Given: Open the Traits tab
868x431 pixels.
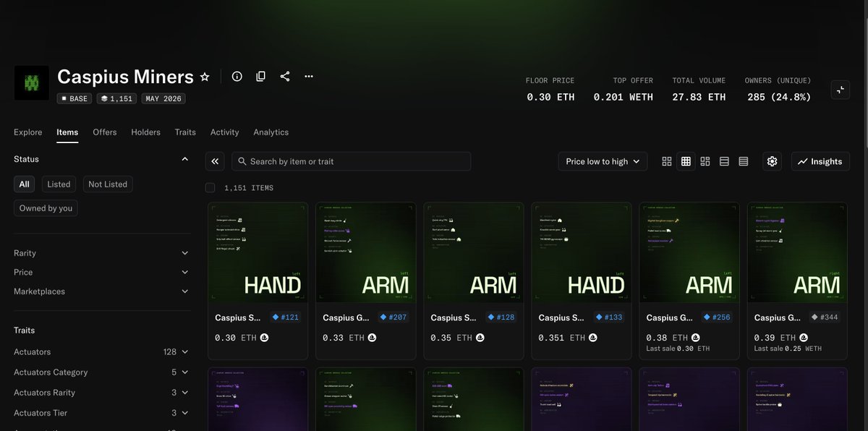Looking at the screenshot, I should pos(185,132).
